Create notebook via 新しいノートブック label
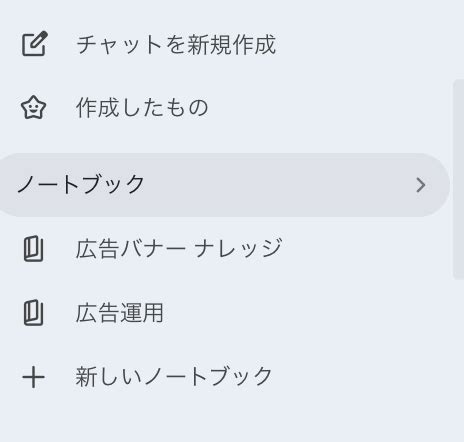Viewport: 464px width, 442px height. point(174,377)
